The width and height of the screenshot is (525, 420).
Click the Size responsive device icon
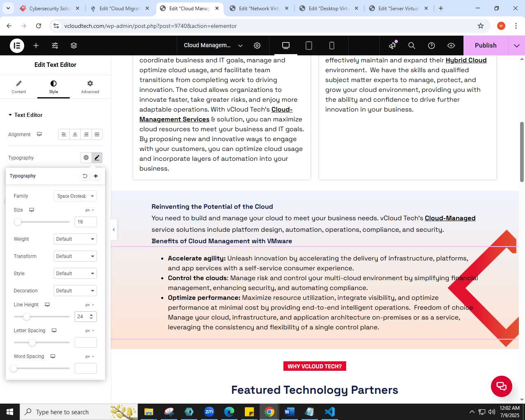coord(32,210)
